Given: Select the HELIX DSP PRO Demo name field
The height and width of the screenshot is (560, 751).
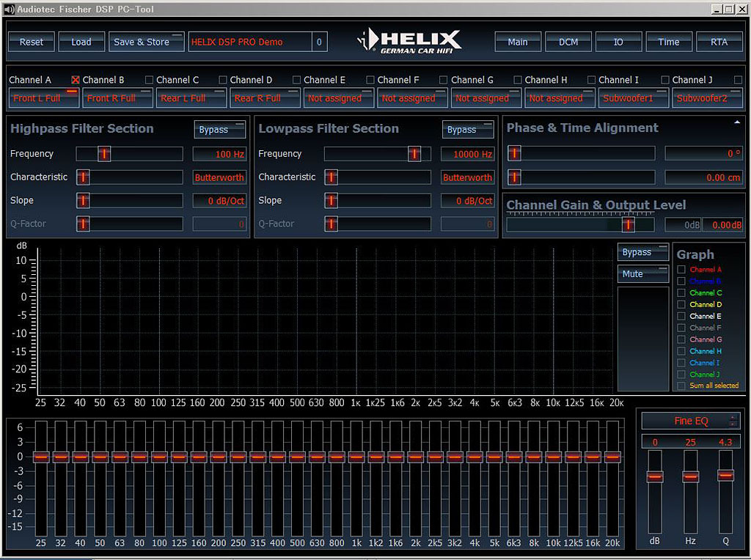Looking at the screenshot, I should [249, 42].
